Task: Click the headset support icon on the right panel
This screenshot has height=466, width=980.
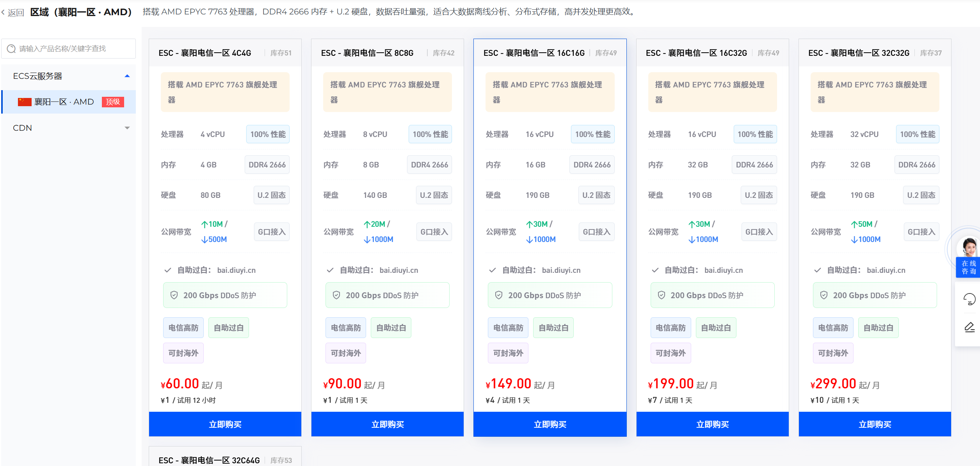Action: [x=969, y=299]
